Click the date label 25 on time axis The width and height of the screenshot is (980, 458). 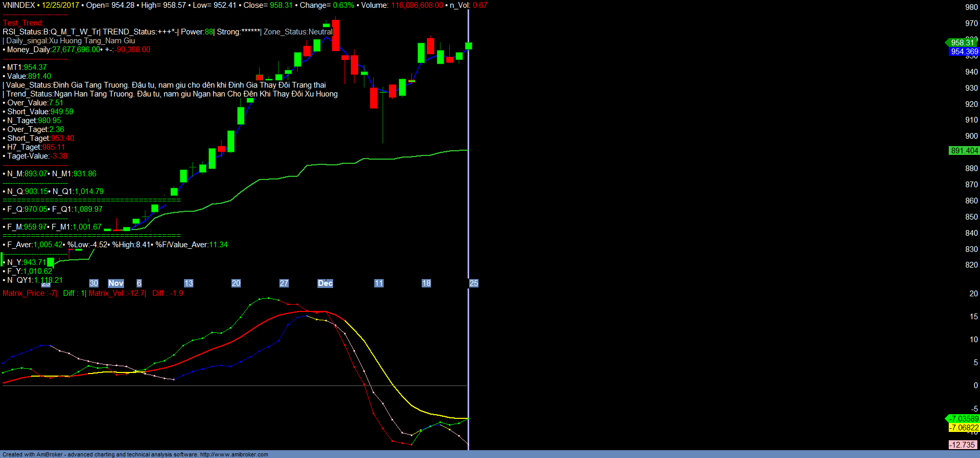(x=473, y=283)
